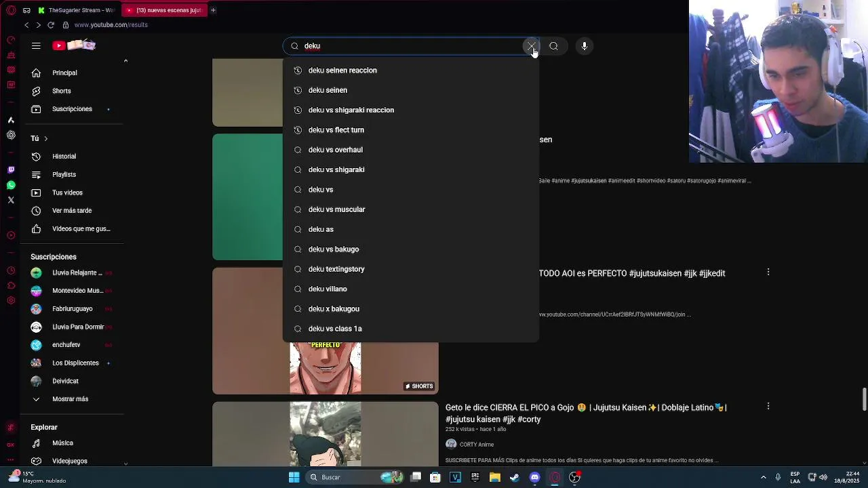Choose suggestion deku vs class 1a

tap(411, 329)
